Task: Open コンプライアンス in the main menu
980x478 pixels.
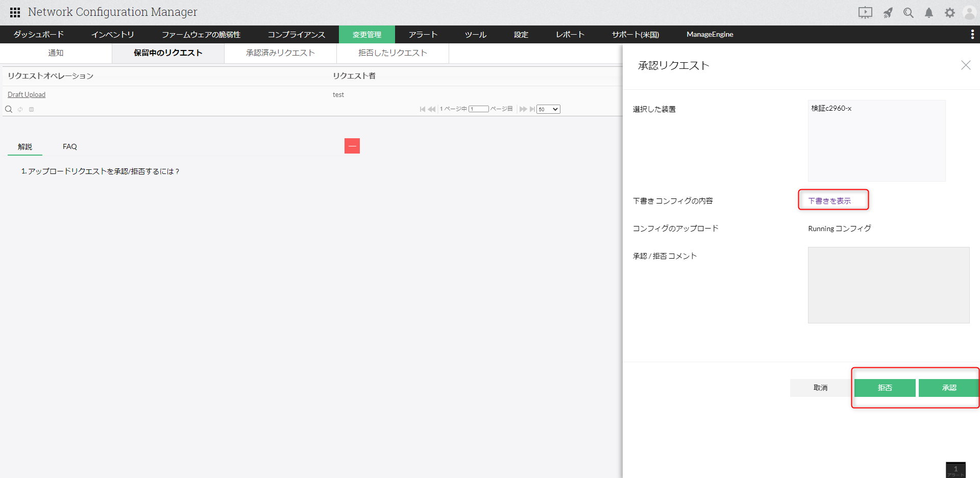Action: pos(297,34)
